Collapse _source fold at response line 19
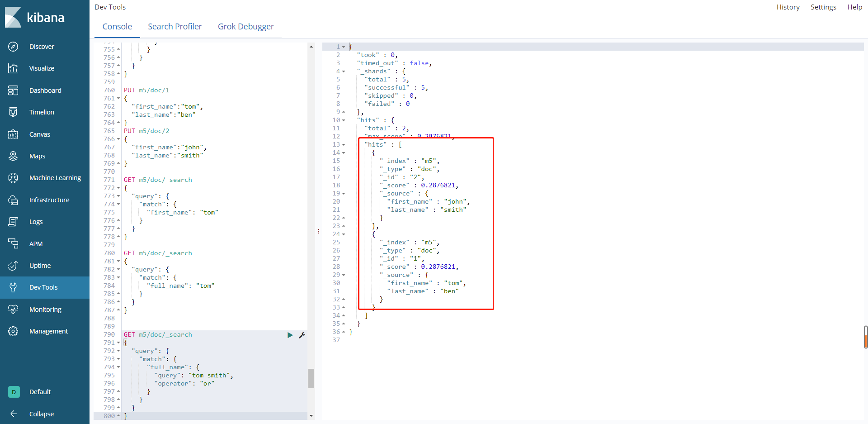Image resolution: width=868 pixels, height=424 pixels. pos(344,193)
